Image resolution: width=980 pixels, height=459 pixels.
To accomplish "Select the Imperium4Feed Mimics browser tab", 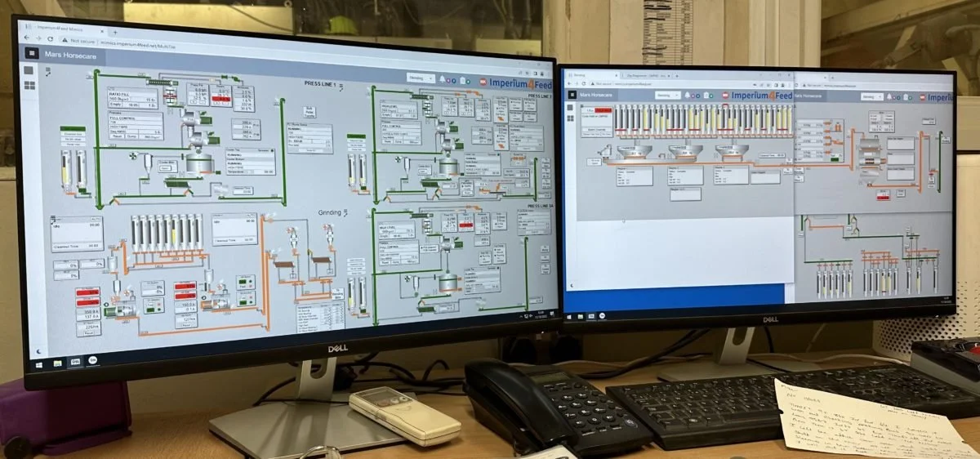I will click(64, 29).
